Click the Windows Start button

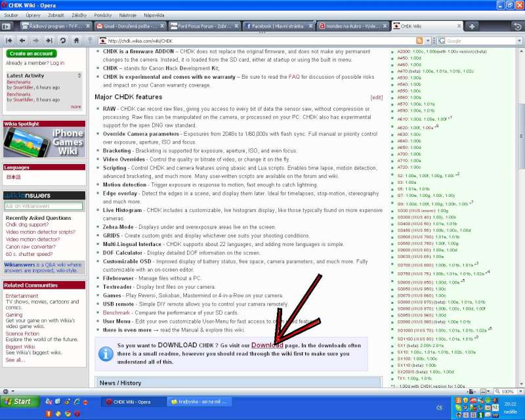pos(18,402)
